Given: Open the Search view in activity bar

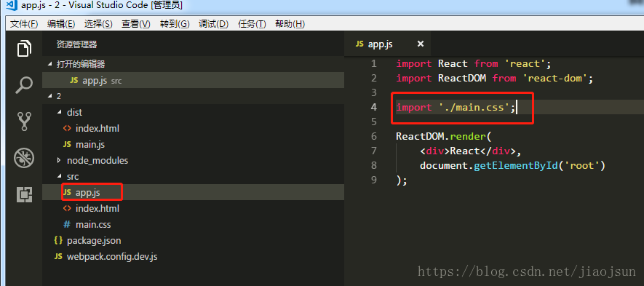Looking at the screenshot, I should (x=24, y=85).
